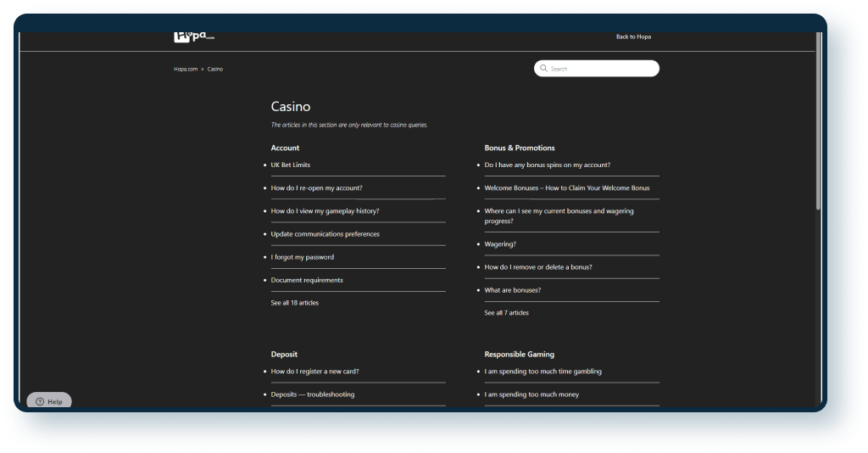Open 'How do I view my gameplay history?'
This screenshot has width=868, height=453.
[325, 210]
